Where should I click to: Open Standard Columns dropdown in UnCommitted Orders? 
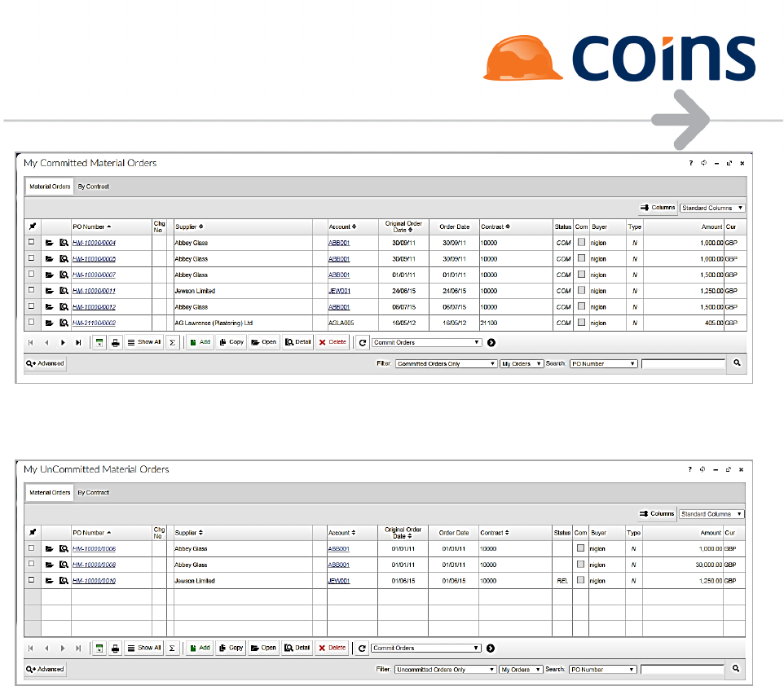pyautogui.click(x=711, y=514)
